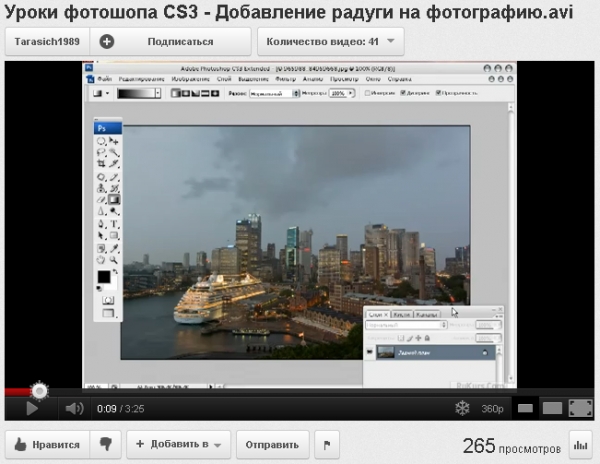This screenshot has width=600, height=464.
Task: Select the Slice tool
Action: pyautogui.click(x=114, y=164)
